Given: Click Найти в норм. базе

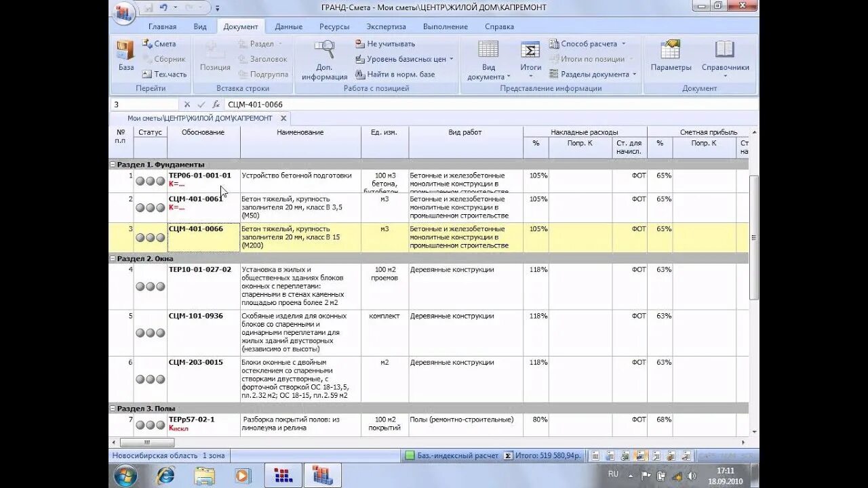Looking at the screenshot, I should 395,74.
